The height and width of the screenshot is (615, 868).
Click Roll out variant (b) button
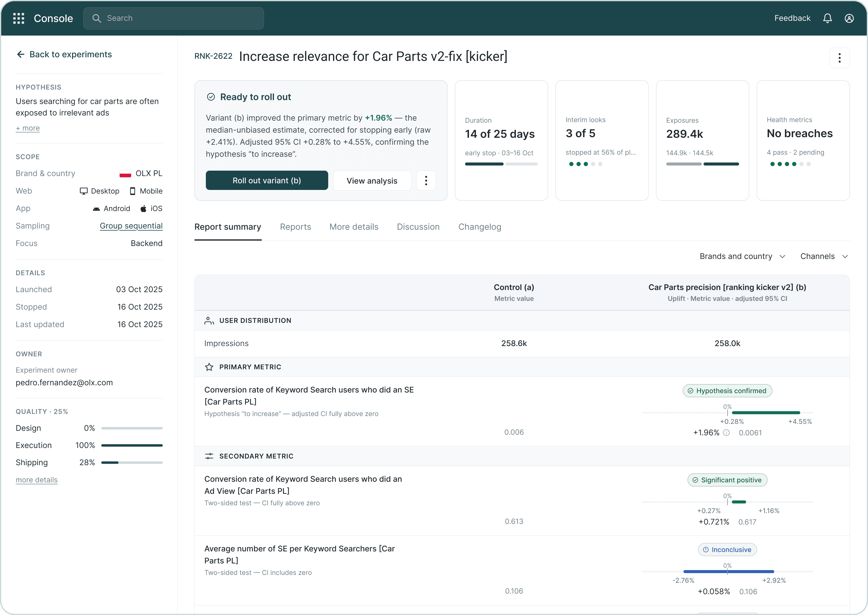click(x=267, y=180)
